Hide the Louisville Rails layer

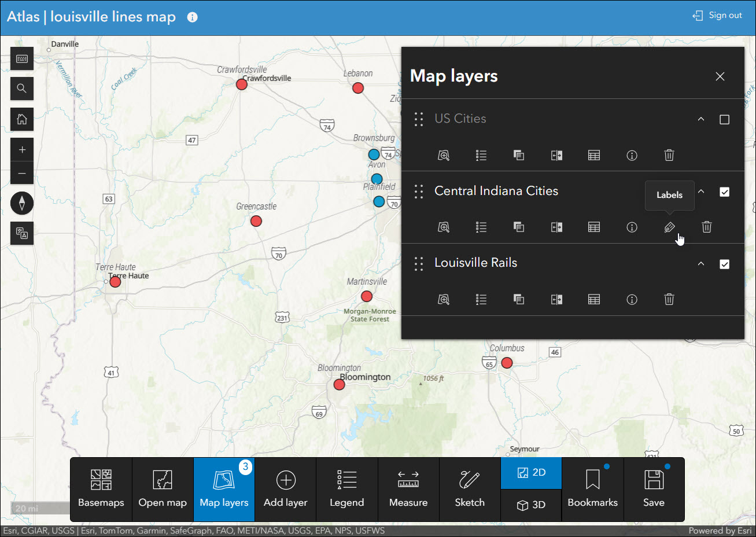[724, 264]
